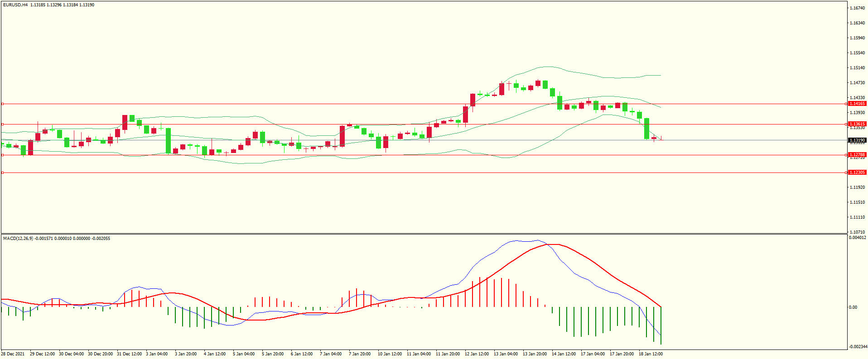Select the 1.15140 price scale value
868x359 pixels.
(x=857, y=68)
